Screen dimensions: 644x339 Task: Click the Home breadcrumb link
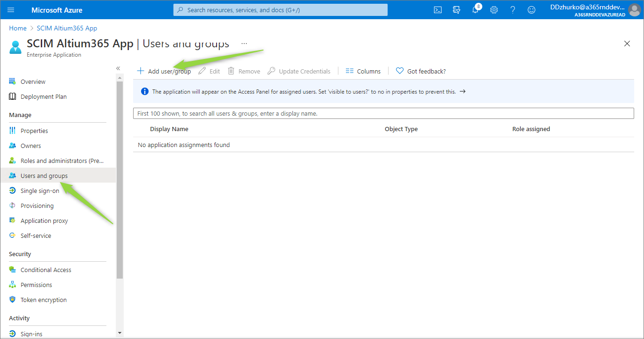[x=18, y=28]
